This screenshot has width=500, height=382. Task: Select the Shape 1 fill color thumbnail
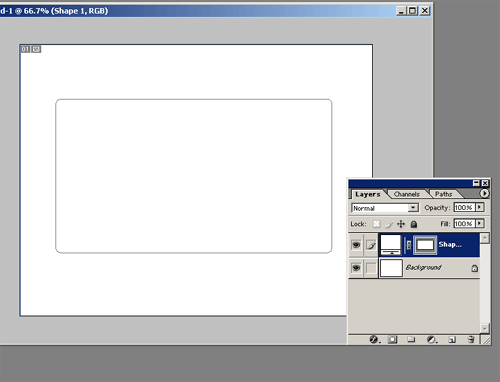coord(391,245)
